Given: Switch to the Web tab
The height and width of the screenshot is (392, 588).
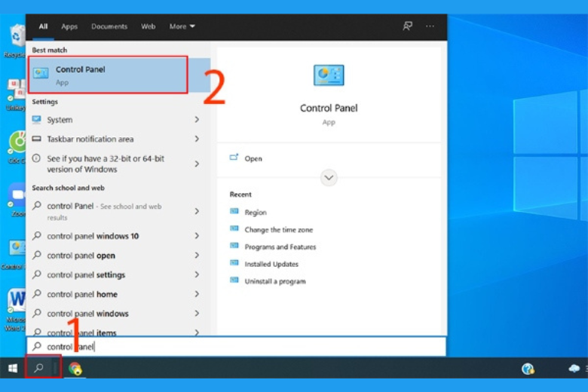Looking at the screenshot, I should click(x=148, y=26).
